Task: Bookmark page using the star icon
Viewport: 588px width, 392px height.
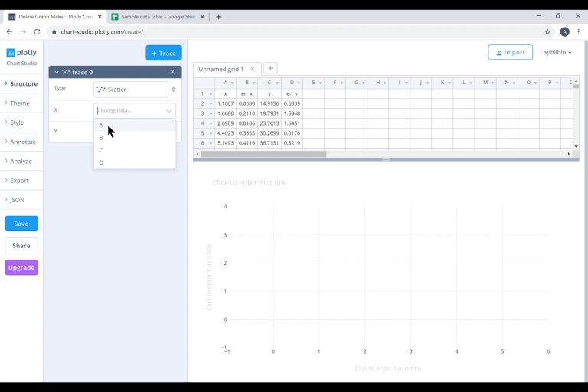Action: (x=547, y=32)
